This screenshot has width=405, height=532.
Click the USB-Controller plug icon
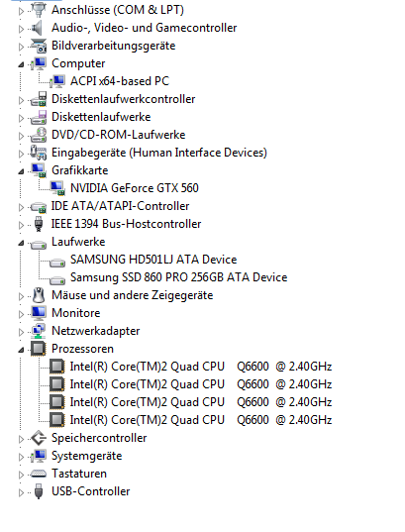(39, 491)
